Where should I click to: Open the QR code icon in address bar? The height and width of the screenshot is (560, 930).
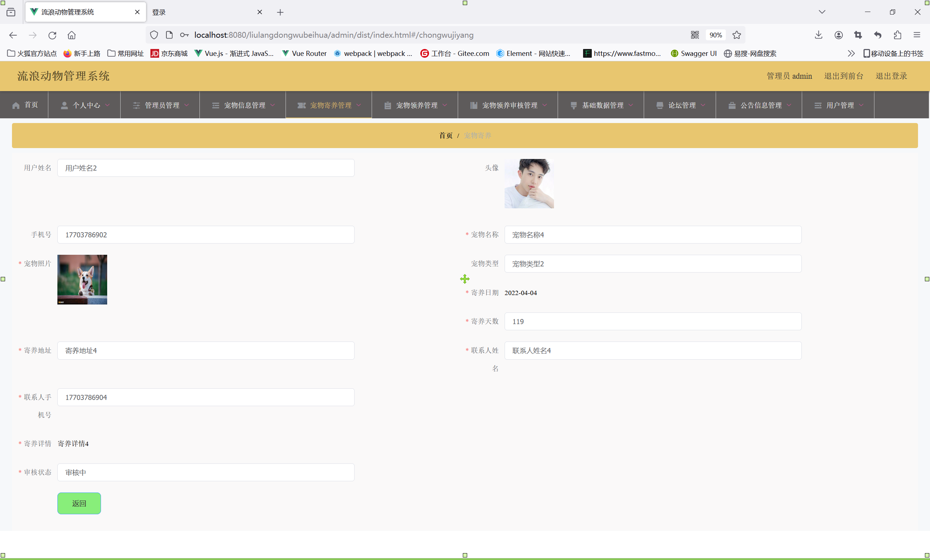pyautogui.click(x=695, y=35)
